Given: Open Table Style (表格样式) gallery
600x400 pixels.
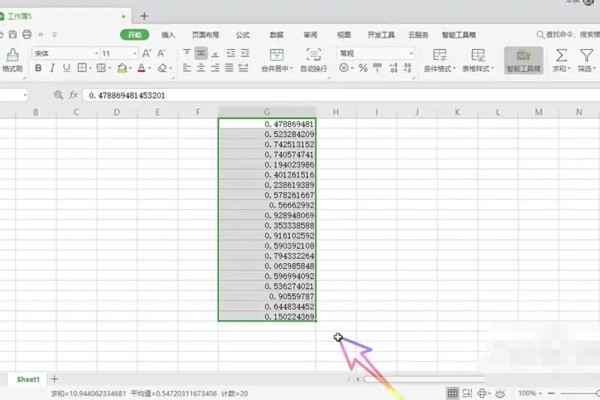Looking at the screenshot, I should pyautogui.click(x=478, y=60).
